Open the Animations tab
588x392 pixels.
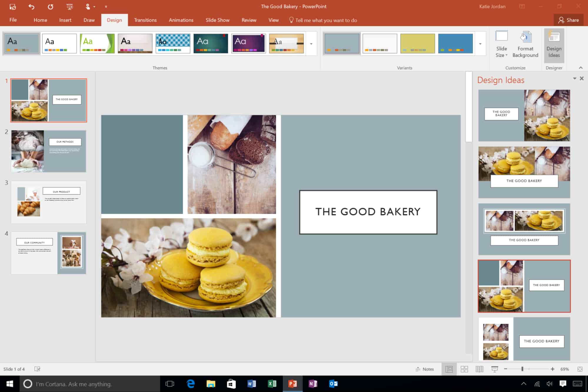(x=181, y=20)
